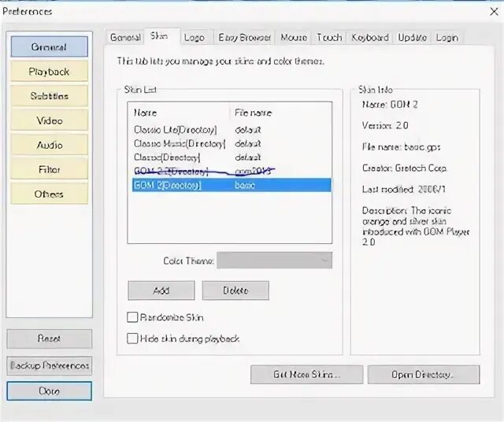Image resolution: width=504 pixels, height=422 pixels.
Task: Open the Mouse tab
Action: (294, 37)
